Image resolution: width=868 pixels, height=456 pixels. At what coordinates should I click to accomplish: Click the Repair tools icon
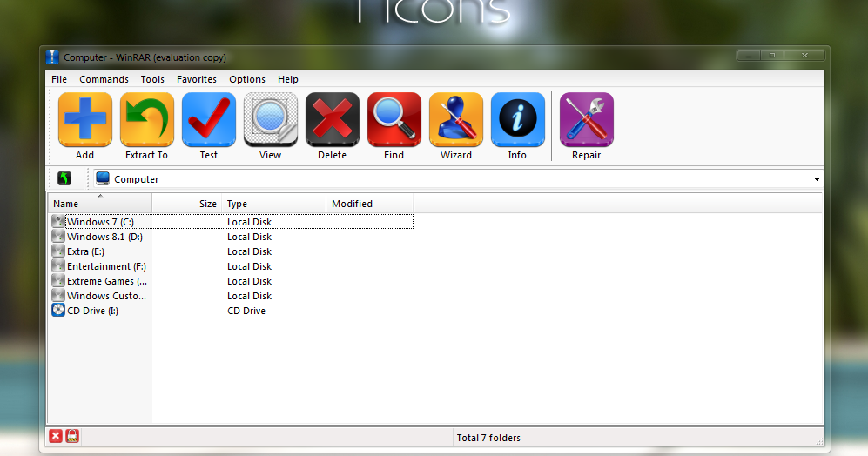tap(586, 119)
